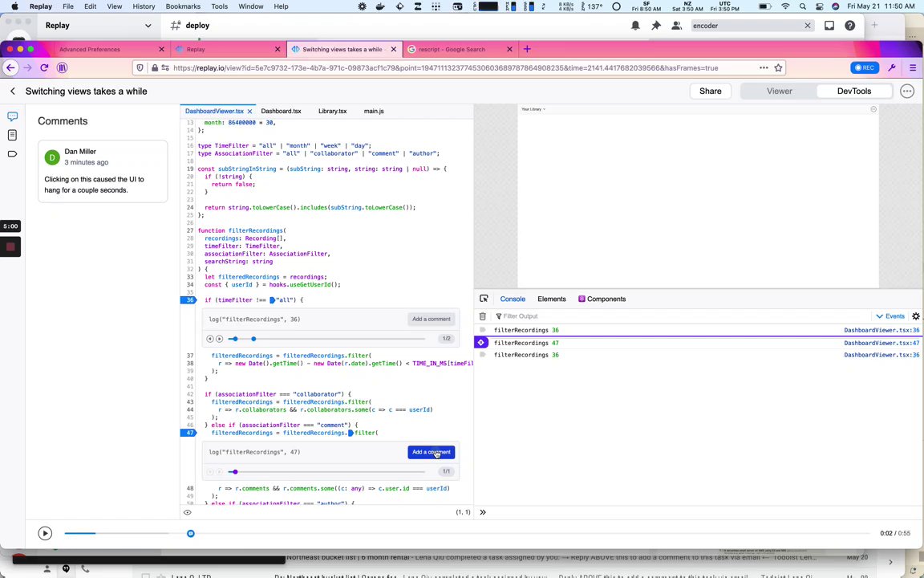Open the Bookmarks menu in menu bar

(183, 6)
